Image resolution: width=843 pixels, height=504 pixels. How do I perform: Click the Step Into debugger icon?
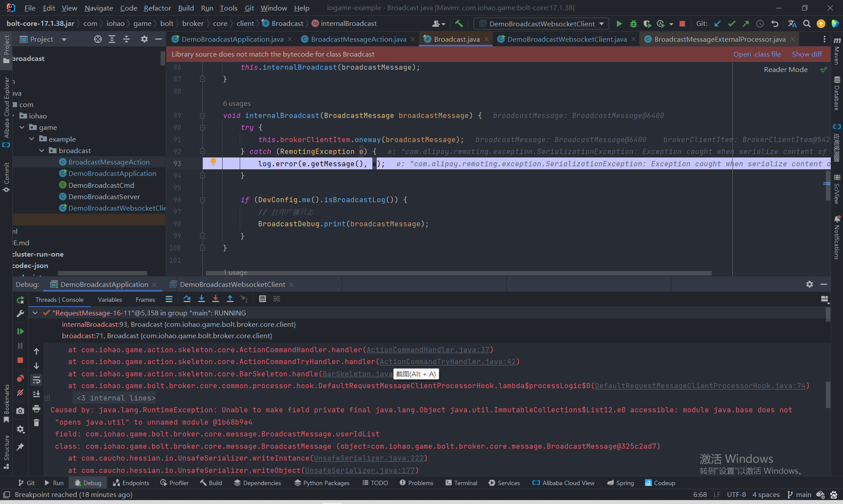(x=202, y=299)
